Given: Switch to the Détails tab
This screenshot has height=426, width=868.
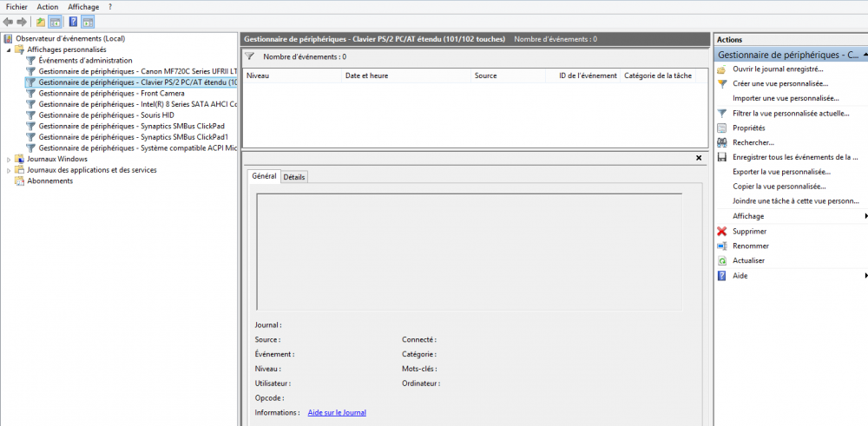Looking at the screenshot, I should [294, 177].
